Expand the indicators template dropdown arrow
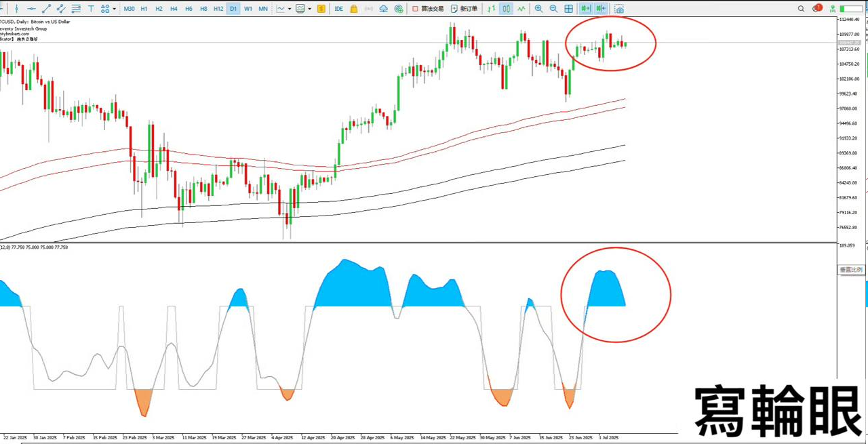Image resolution: width=868 pixels, height=444 pixels. pyautogui.click(x=309, y=9)
